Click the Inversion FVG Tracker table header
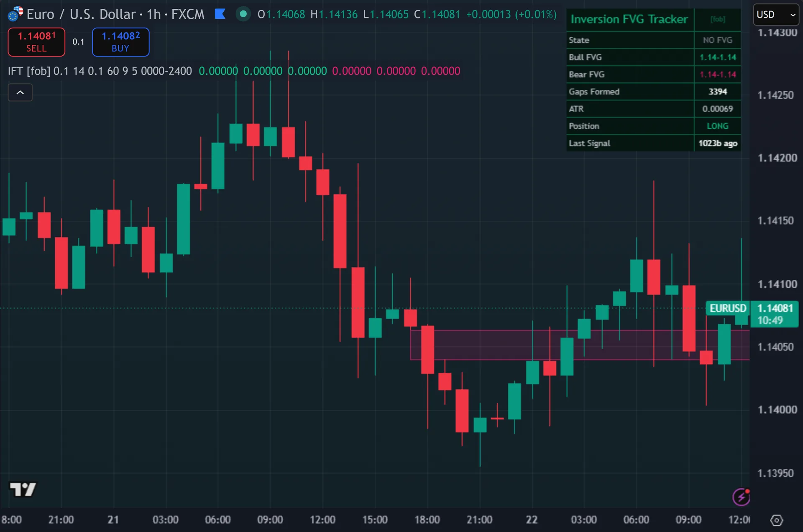The width and height of the screenshot is (803, 532). [629, 19]
